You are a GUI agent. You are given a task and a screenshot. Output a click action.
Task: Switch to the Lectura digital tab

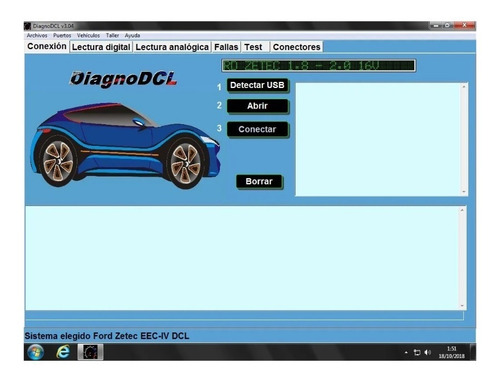point(101,47)
